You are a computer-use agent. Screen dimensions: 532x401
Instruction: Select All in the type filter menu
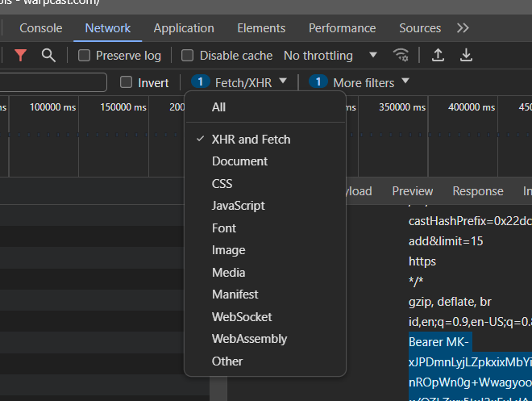[265, 107]
